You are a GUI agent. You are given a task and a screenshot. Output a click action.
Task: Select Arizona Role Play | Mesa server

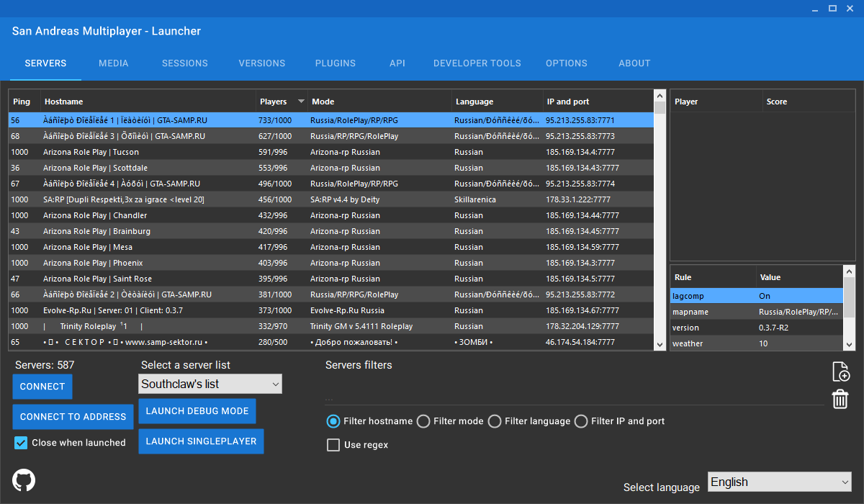331,247
